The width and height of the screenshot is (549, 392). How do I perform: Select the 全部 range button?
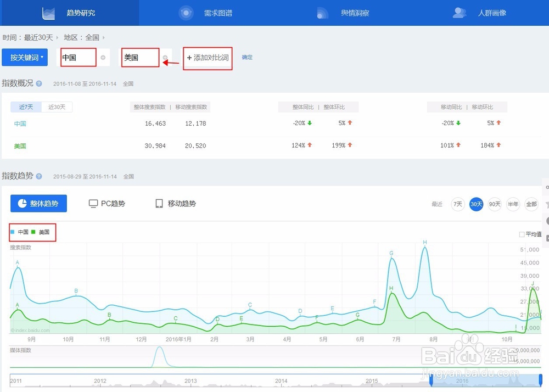tap(531, 204)
